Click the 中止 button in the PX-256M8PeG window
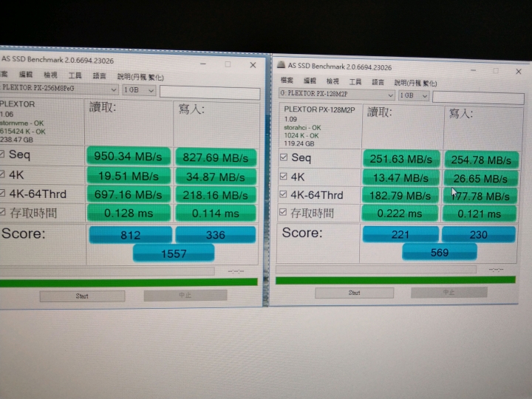Image resolution: width=532 pixels, height=399 pixels. (185, 295)
